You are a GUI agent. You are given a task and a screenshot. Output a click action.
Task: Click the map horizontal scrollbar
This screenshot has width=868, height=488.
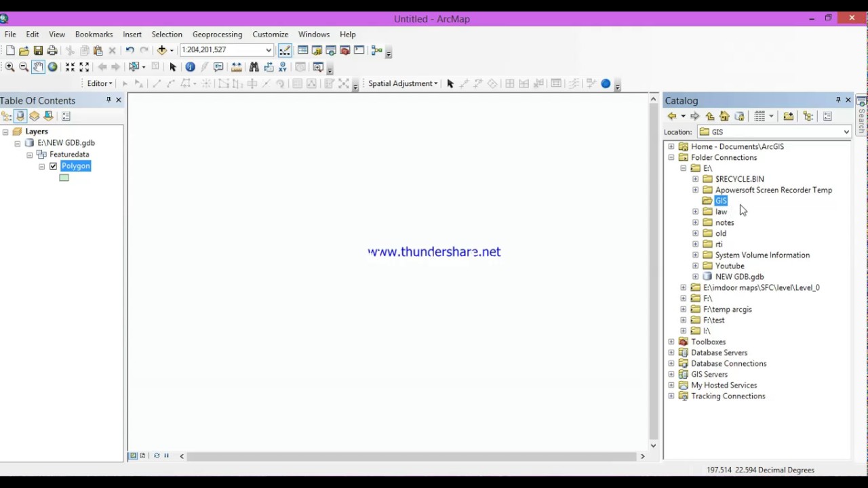412,456
